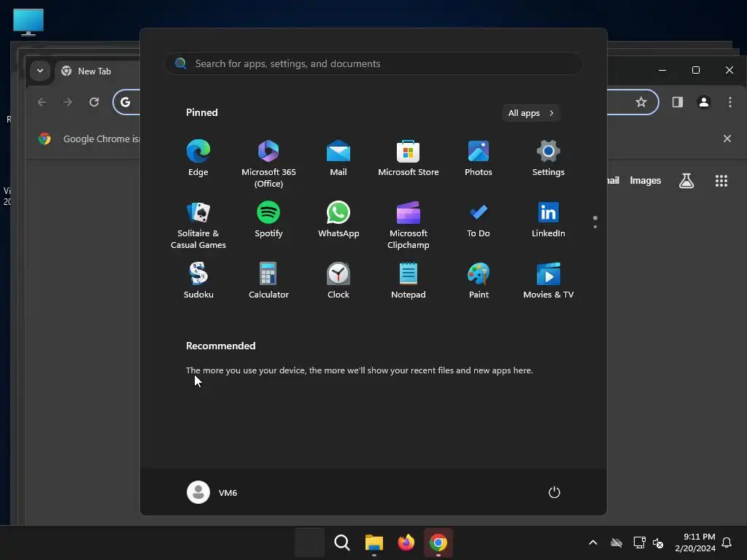747x560 pixels.
Task: Bookmark this tab with the star icon
Action: coord(641,102)
